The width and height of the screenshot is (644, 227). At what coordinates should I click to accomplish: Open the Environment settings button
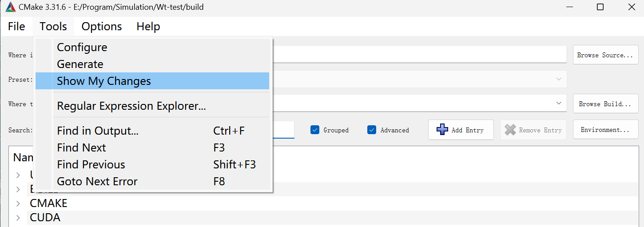pyautogui.click(x=605, y=130)
